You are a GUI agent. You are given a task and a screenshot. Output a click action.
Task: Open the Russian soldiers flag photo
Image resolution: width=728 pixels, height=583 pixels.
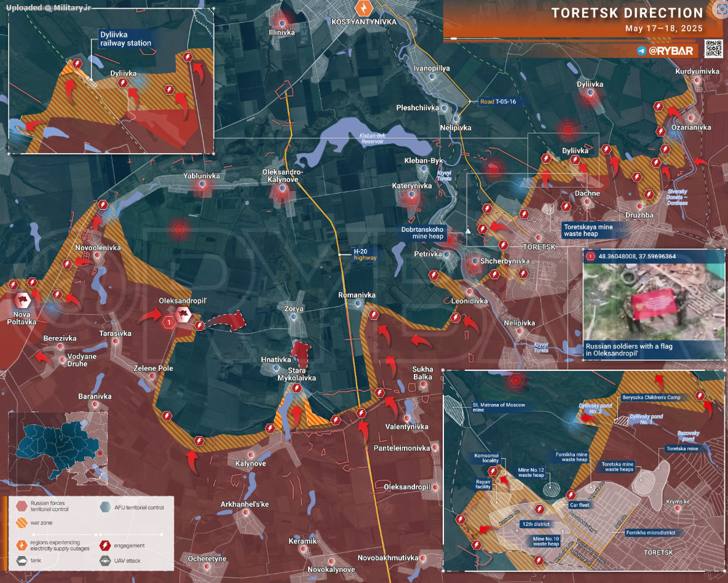[x=653, y=301]
